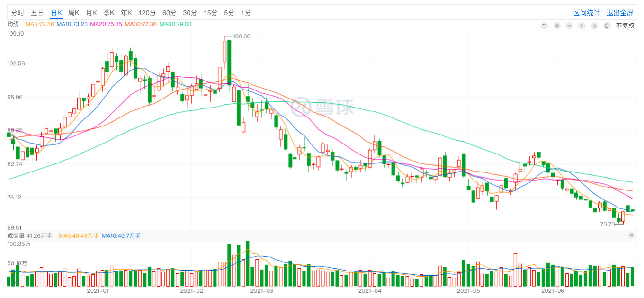
Task: Click the MA60 moving average label
Action: click(x=176, y=24)
